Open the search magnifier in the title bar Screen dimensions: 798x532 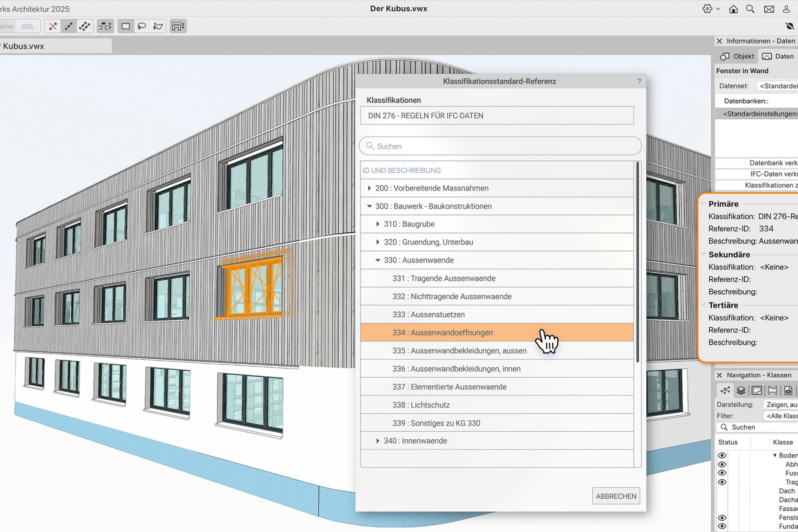pyautogui.click(x=750, y=8)
